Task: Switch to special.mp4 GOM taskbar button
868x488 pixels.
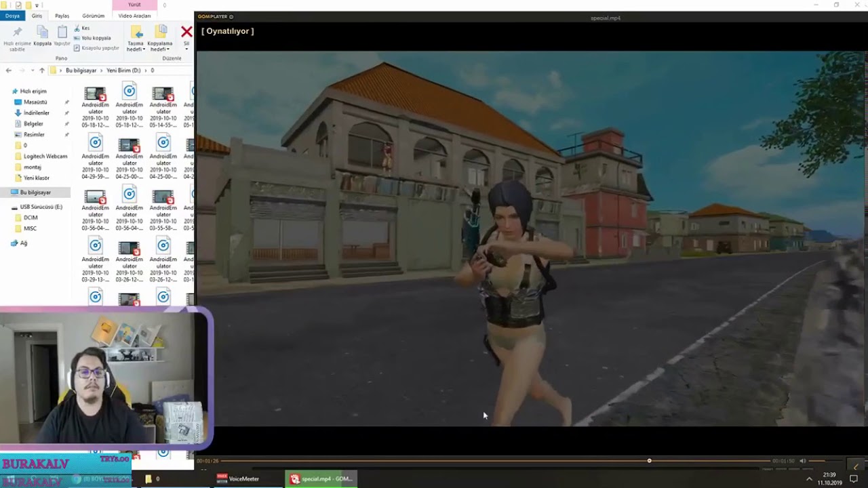Action: 321,479
